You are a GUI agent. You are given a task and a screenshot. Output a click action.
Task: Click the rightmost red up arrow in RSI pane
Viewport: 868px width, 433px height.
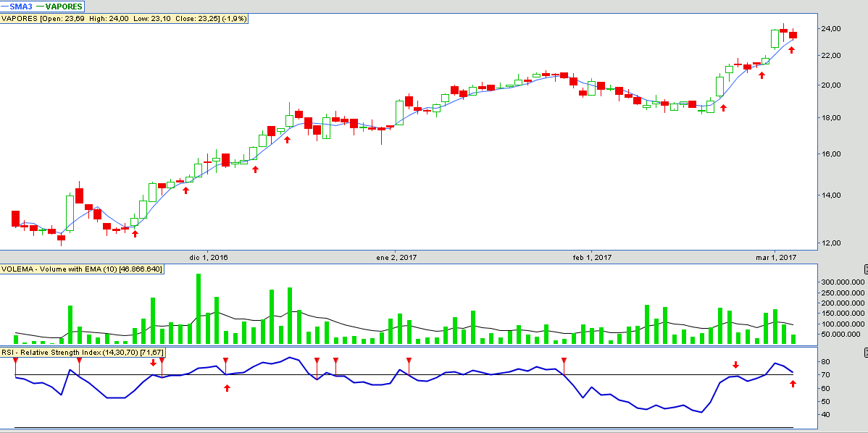(x=793, y=384)
